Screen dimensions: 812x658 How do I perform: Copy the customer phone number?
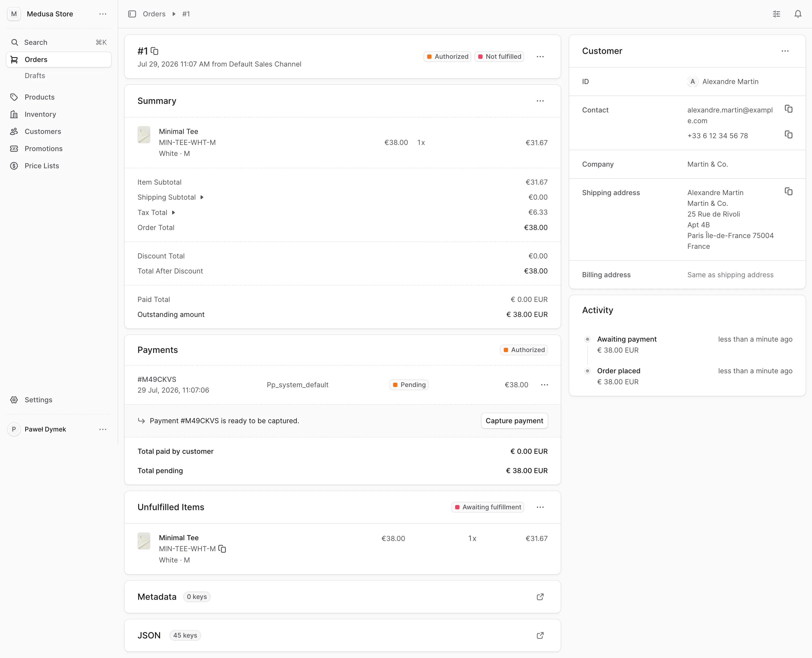pyautogui.click(x=788, y=135)
